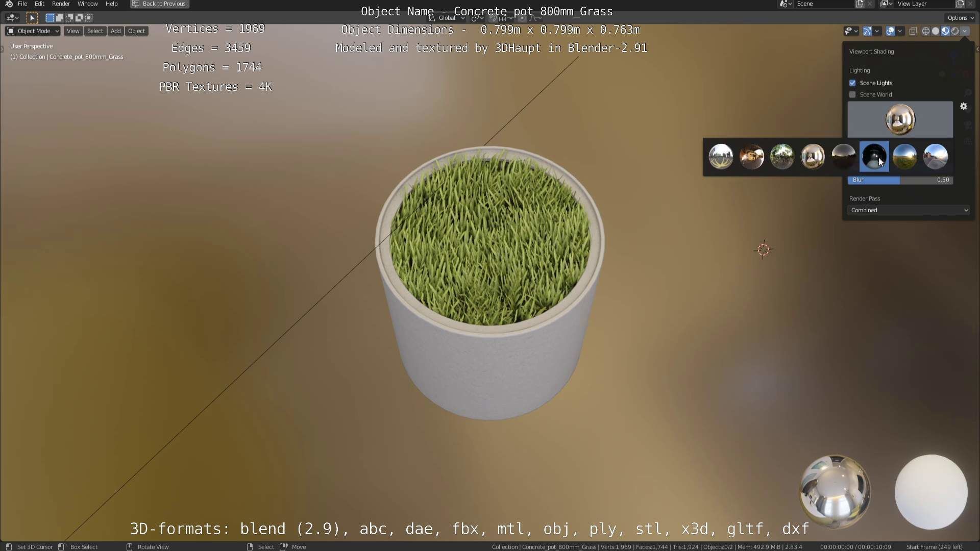Screen dimensions: 980x551
Task: Create a new scene via copy icon
Action: click(860, 4)
